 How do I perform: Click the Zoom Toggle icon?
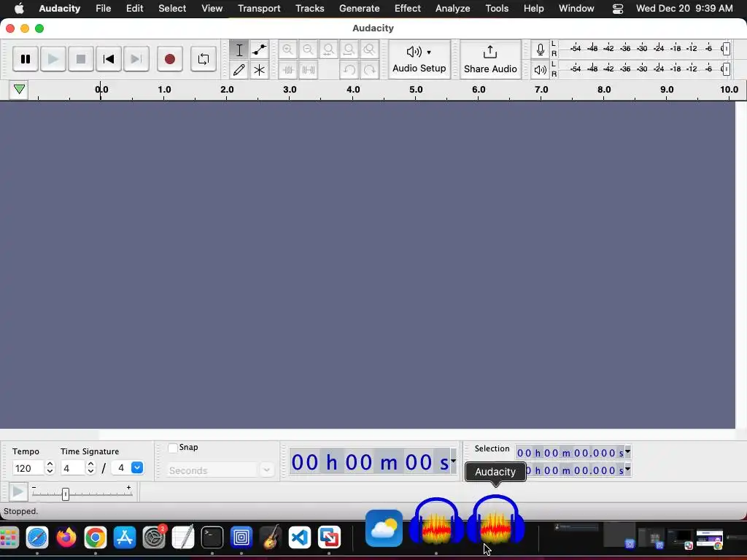[x=369, y=50]
